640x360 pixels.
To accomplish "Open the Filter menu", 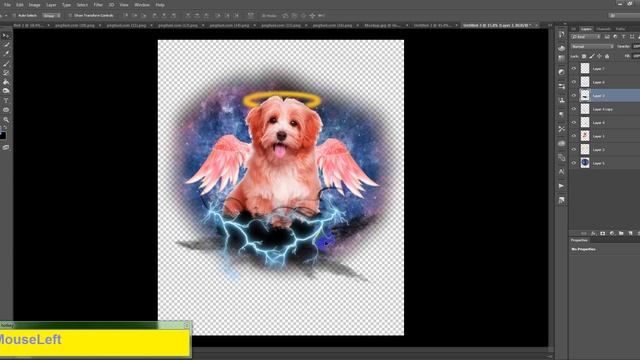I will [x=98, y=5].
